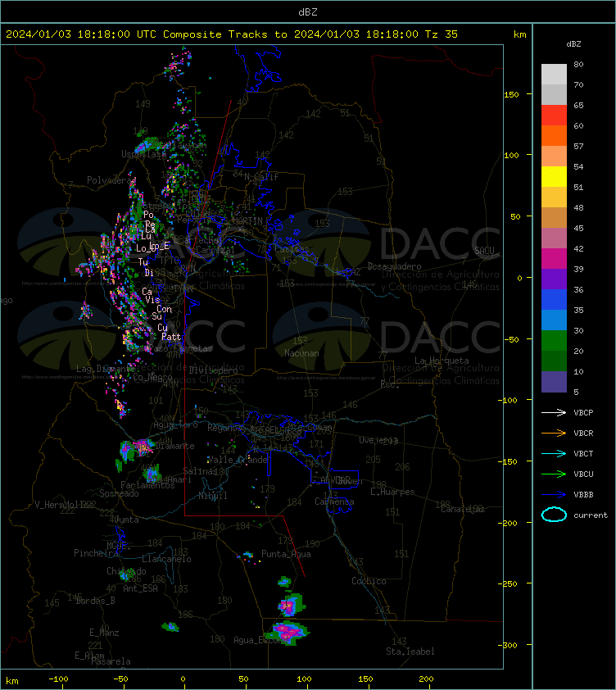The height and width of the screenshot is (690, 616).
Task: Click the 'La Horqueta' place label
Action: (x=442, y=361)
